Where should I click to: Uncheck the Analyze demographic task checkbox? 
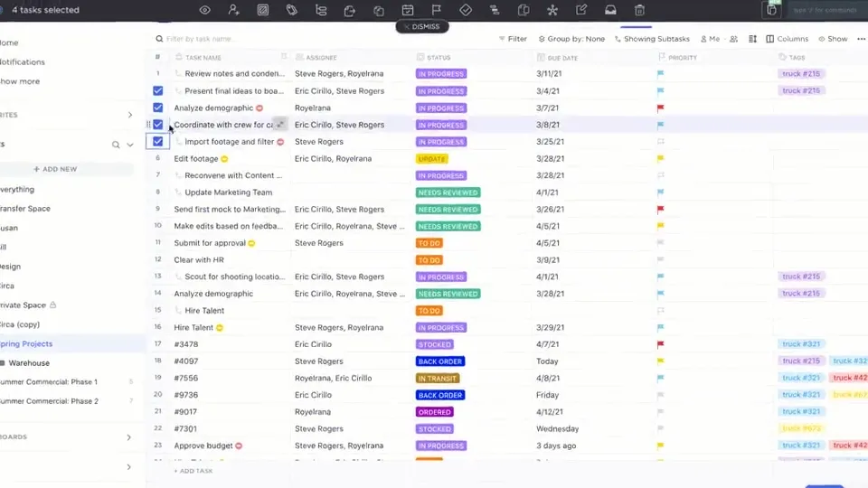pyautogui.click(x=157, y=108)
